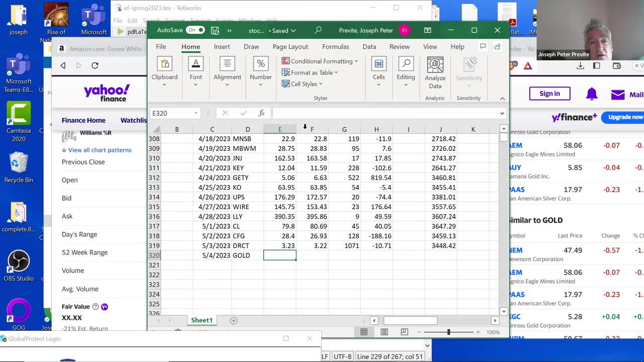Click the browser reload icon
Viewport: 644px width, 362px height.
95,65
